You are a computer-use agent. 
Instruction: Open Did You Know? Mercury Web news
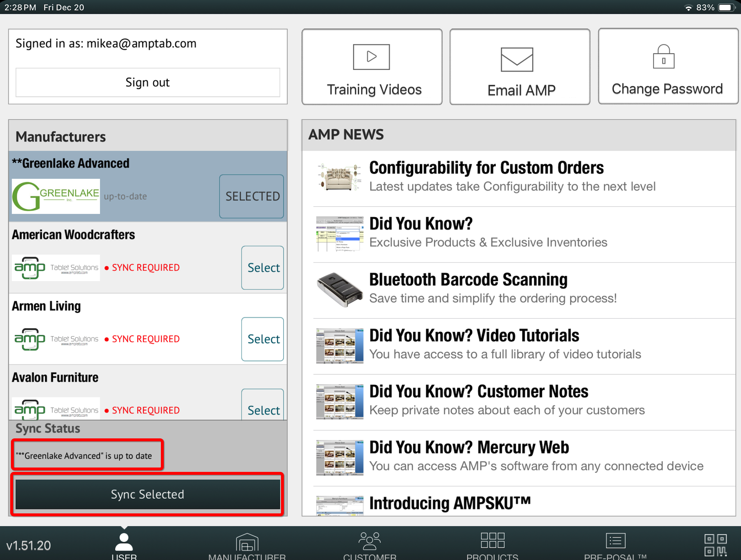click(x=469, y=448)
